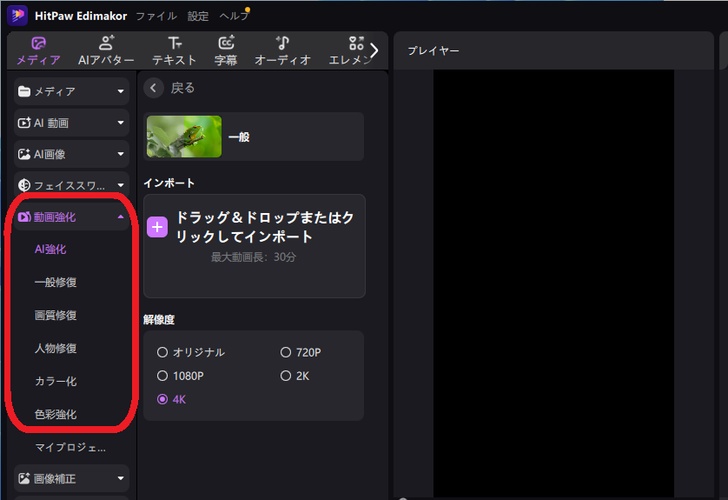Select 4K resolution
The height and width of the screenshot is (500, 728).
pyautogui.click(x=162, y=399)
